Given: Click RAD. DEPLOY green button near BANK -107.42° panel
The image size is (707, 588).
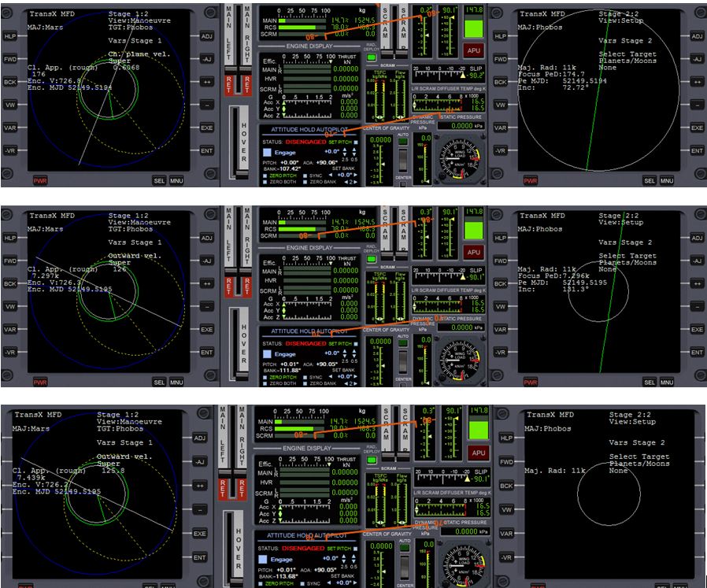Looking at the screenshot, I should 371,57.
